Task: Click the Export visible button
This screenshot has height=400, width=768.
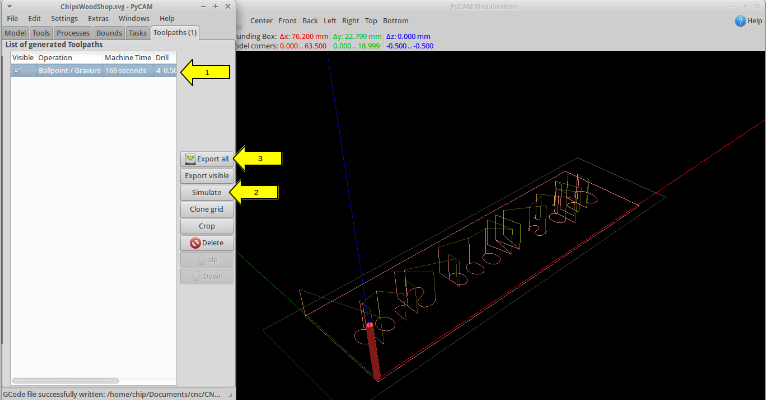Action: (x=207, y=176)
